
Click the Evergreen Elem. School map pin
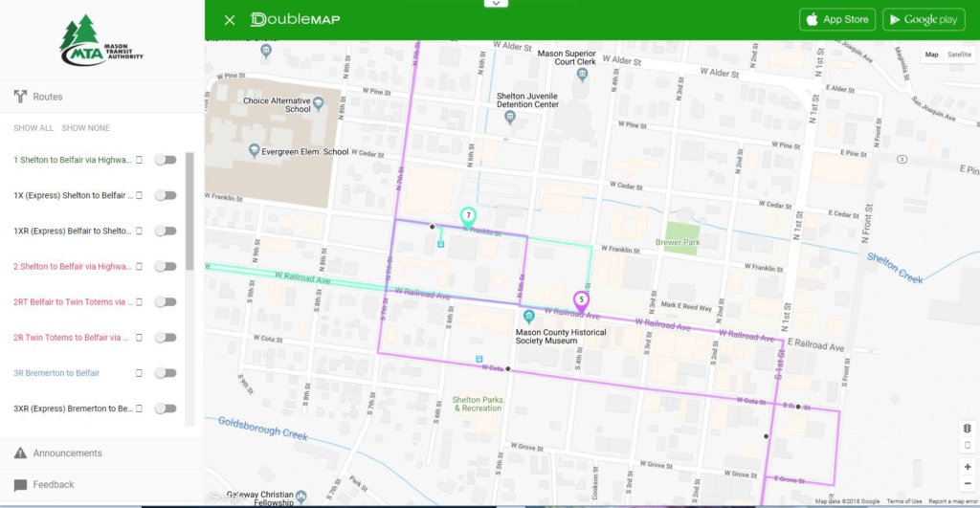254,150
